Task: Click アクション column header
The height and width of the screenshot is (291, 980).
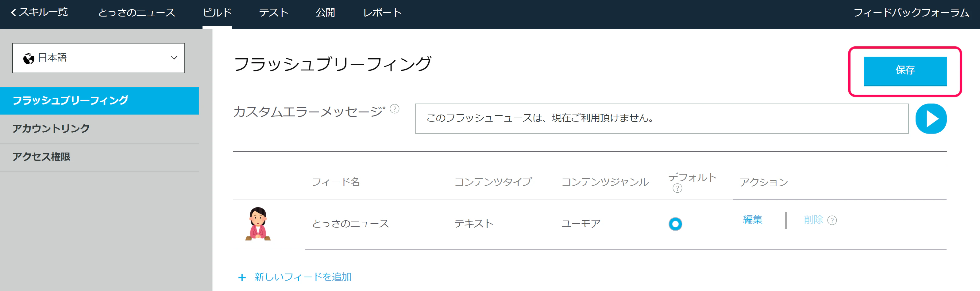Action: pyautogui.click(x=763, y=182)
